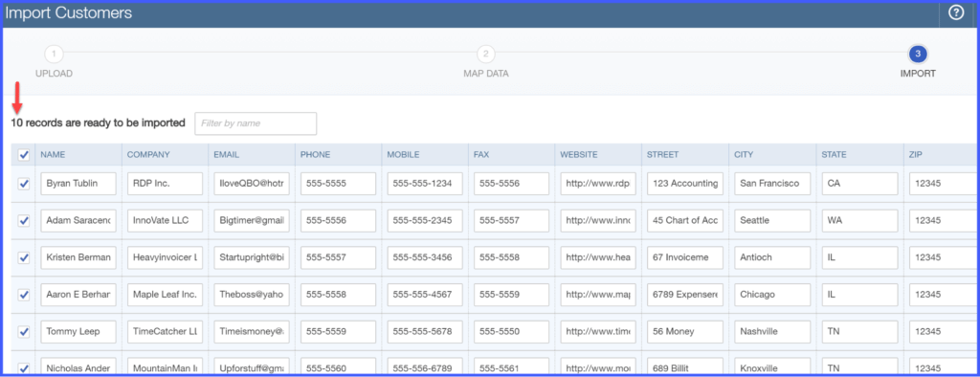Edit the Seattle city field

[772, 221]
